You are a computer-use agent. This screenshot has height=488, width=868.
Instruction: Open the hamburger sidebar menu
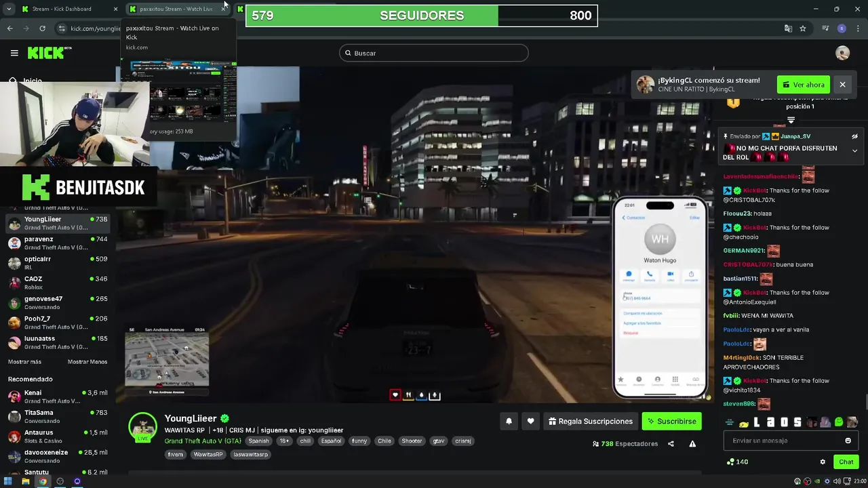point(14,53)
